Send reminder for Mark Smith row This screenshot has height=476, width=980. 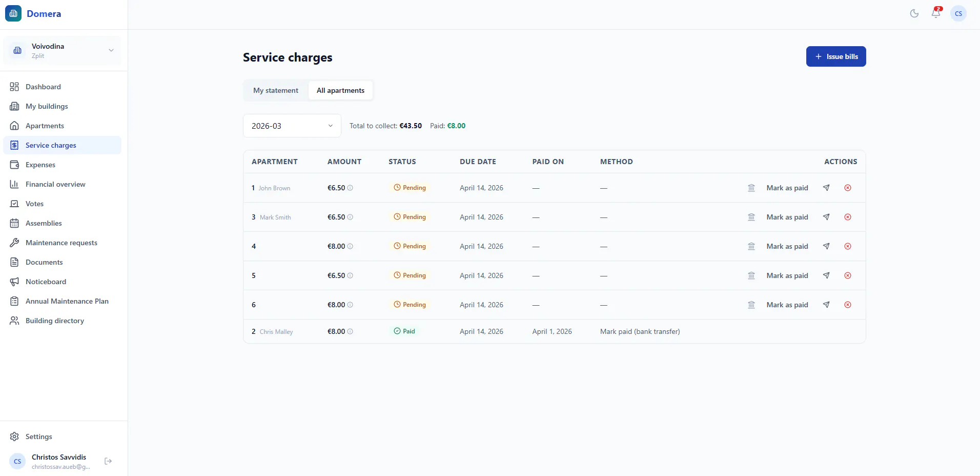[x=826, y=217]
